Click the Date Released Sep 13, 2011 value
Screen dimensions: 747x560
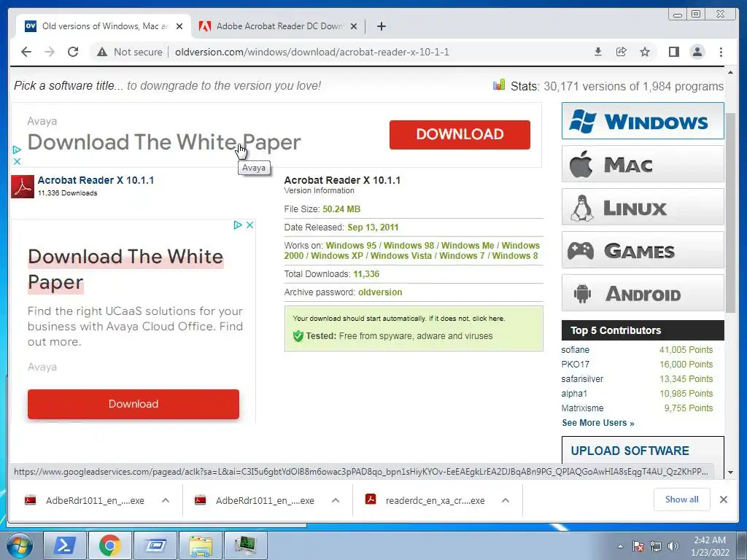(373, 227)
